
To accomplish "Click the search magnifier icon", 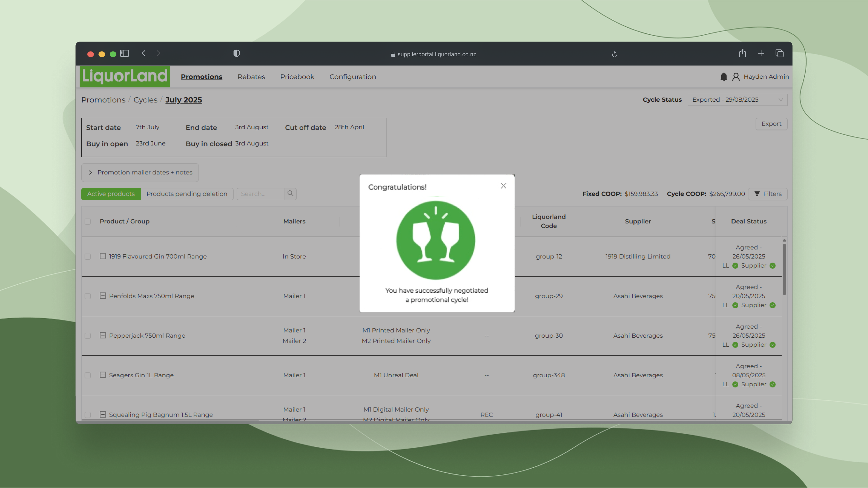I will point(290,194).
